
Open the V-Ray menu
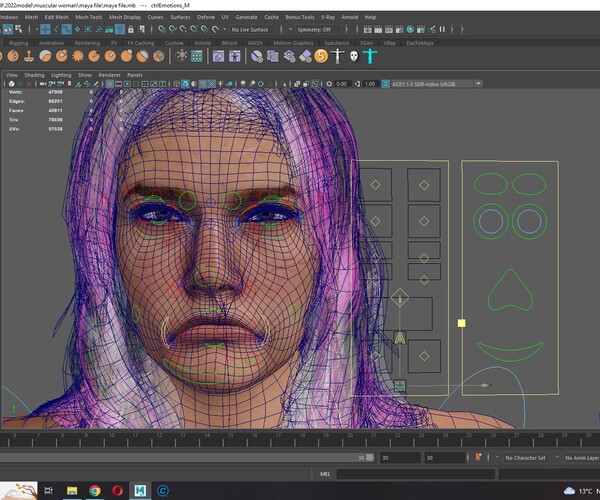(x=328, y=17)
